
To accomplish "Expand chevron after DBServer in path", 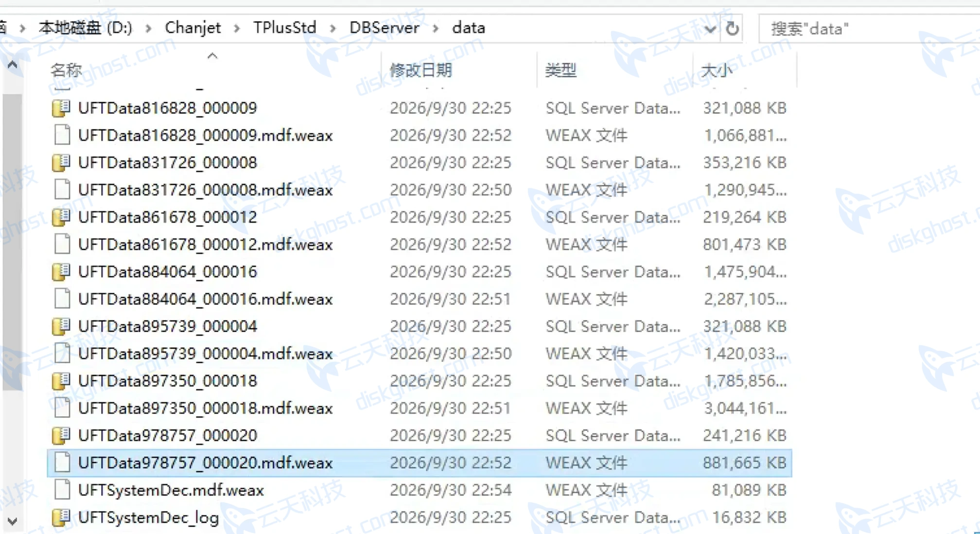I will pos(436,28).
